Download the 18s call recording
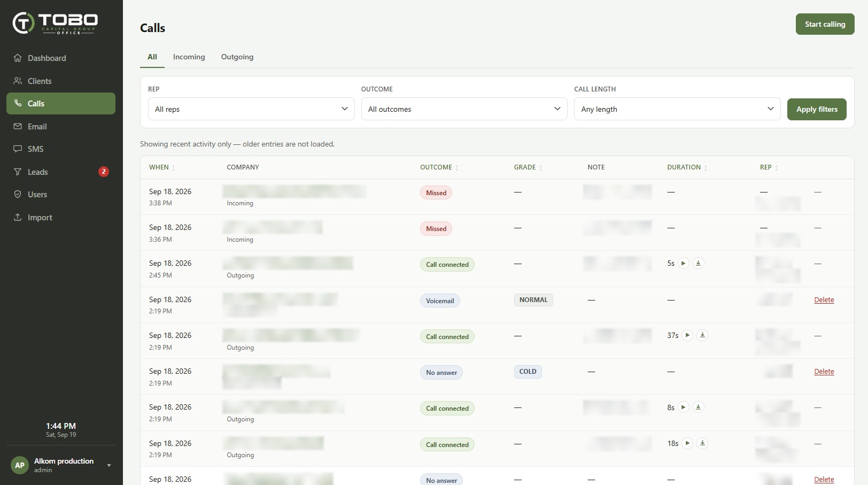This screenshot has width=868, height=485. coord(703,443)
